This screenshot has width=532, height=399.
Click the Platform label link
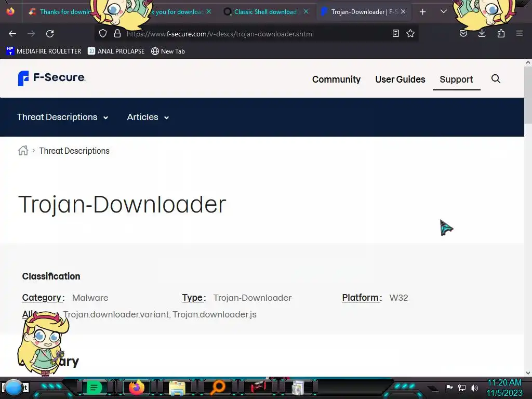tap(362, 298)
